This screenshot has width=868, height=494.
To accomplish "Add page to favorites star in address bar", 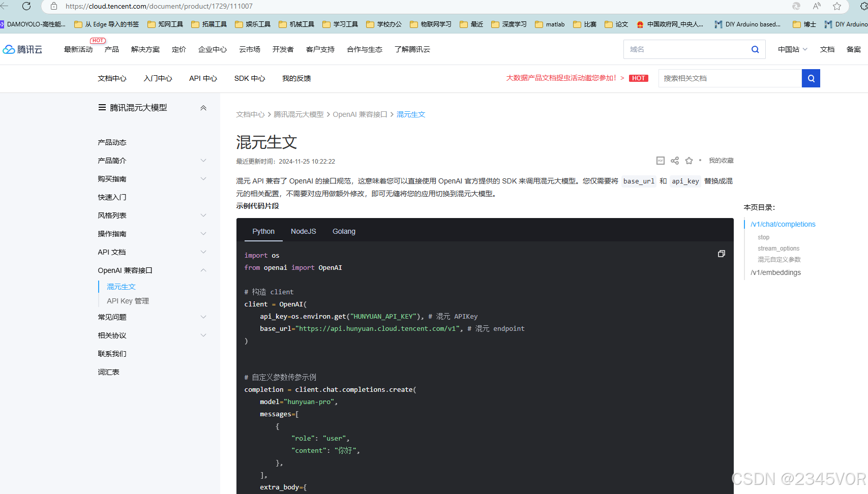I will (837, 6).
